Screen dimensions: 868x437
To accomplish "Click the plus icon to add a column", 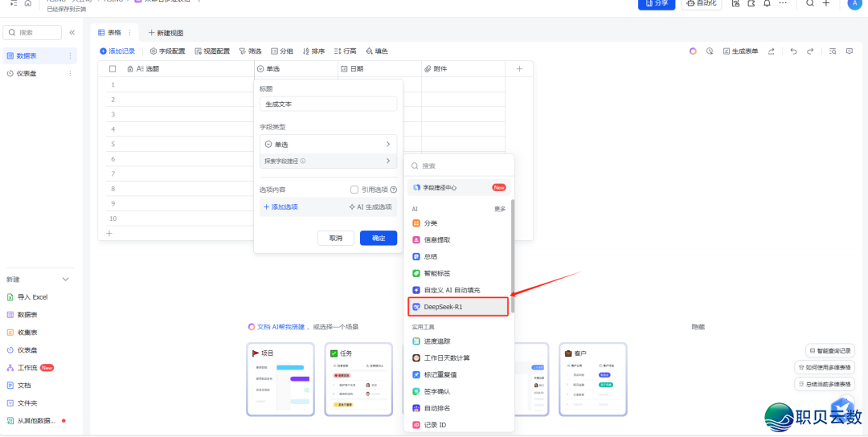I will coord(519,68).
